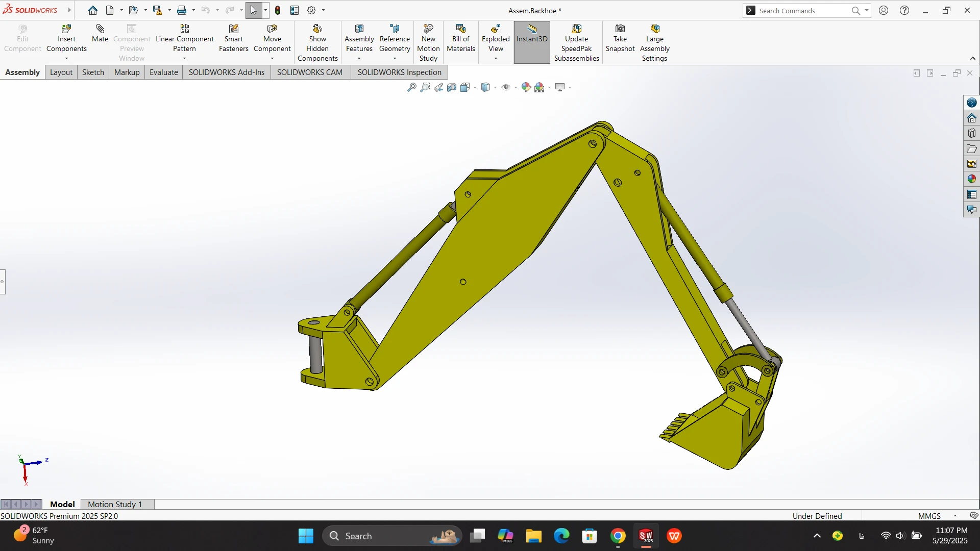Select the Zoom to Fit icon
Screen dimensions: 980x551
(411, 87)
